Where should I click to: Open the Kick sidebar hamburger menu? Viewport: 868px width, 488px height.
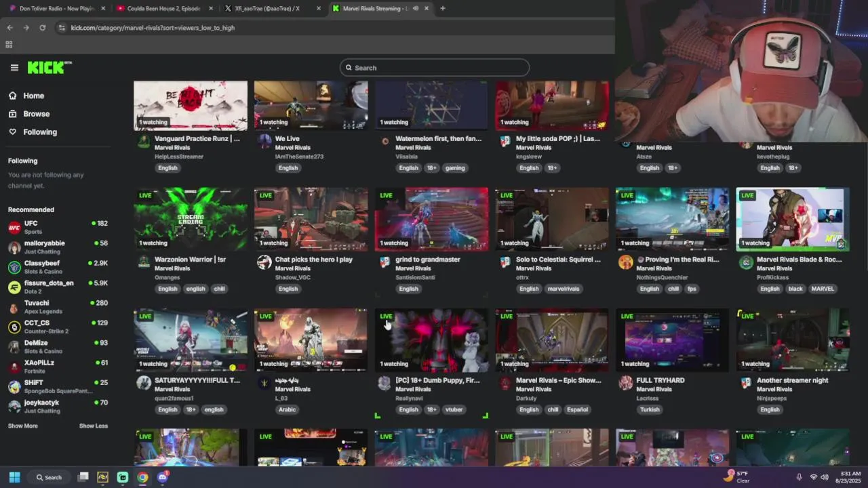click(x=14, y=67)
